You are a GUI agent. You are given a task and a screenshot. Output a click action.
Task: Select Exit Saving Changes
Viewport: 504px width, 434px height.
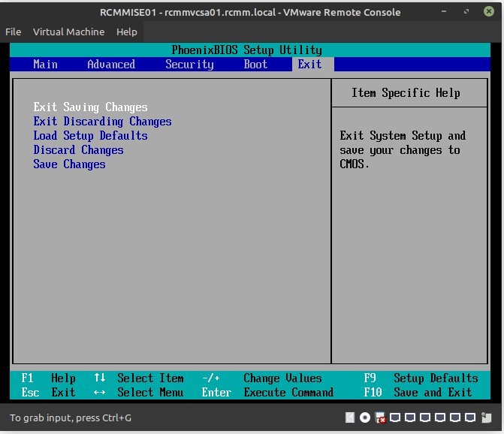point(90,107)
